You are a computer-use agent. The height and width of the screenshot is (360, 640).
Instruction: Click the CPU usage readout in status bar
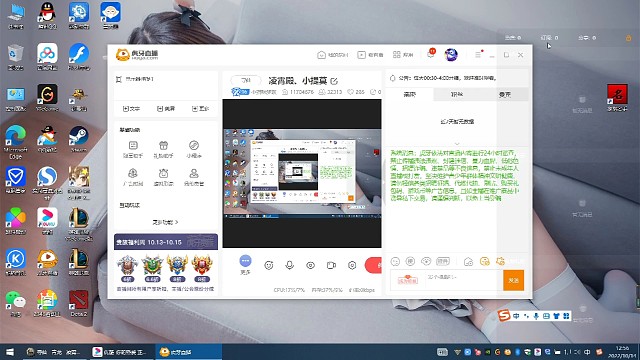click(x=289, y=290)
